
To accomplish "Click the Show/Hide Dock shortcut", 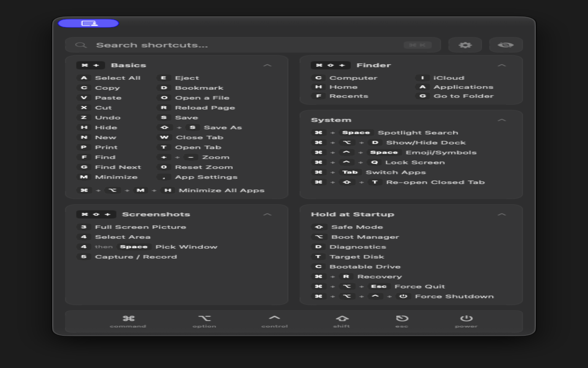I will point(389,143).
